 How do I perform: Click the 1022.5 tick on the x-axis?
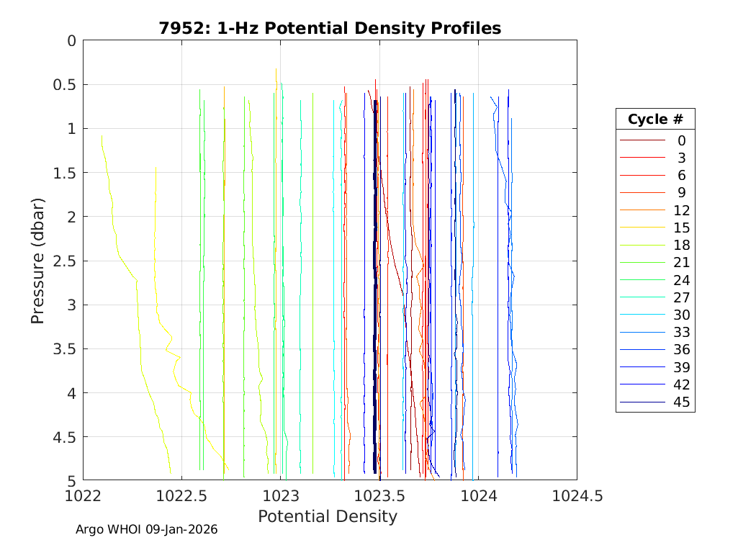[x=181, y=495]
